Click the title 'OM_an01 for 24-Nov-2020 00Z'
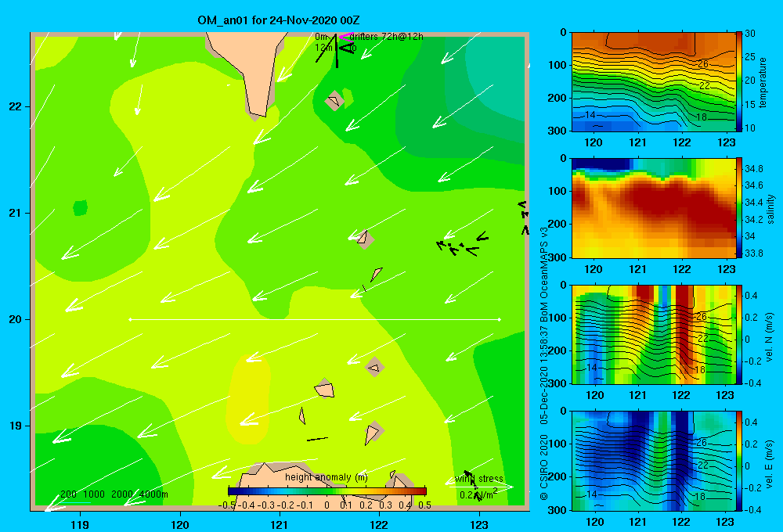The image size is (783, 532). coord(278,20)
